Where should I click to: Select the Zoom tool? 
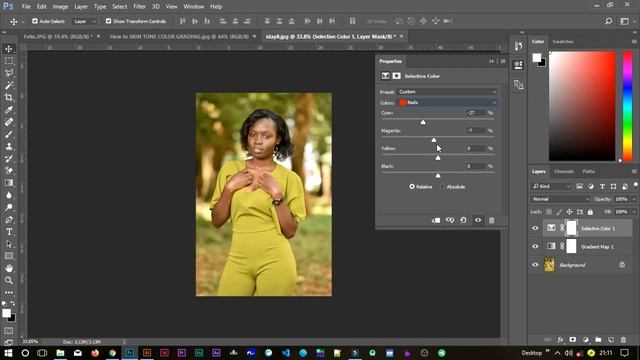click(9, 280)
